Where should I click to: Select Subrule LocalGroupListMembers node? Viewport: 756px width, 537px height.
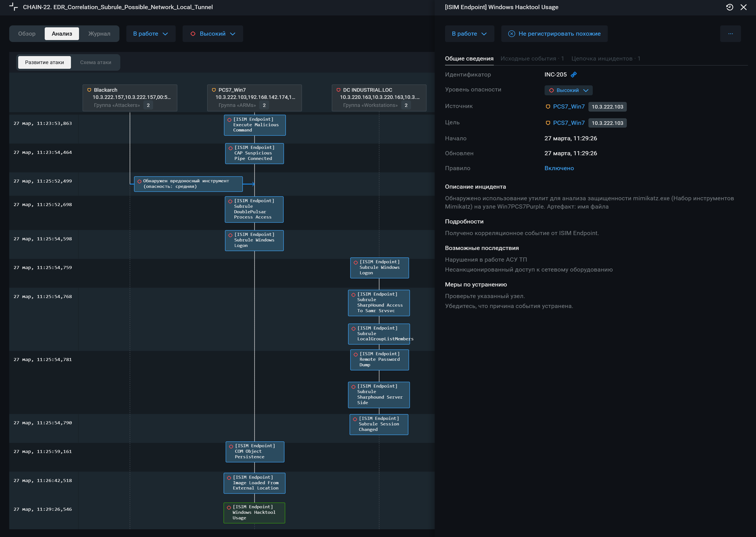(x=379, y=334)
